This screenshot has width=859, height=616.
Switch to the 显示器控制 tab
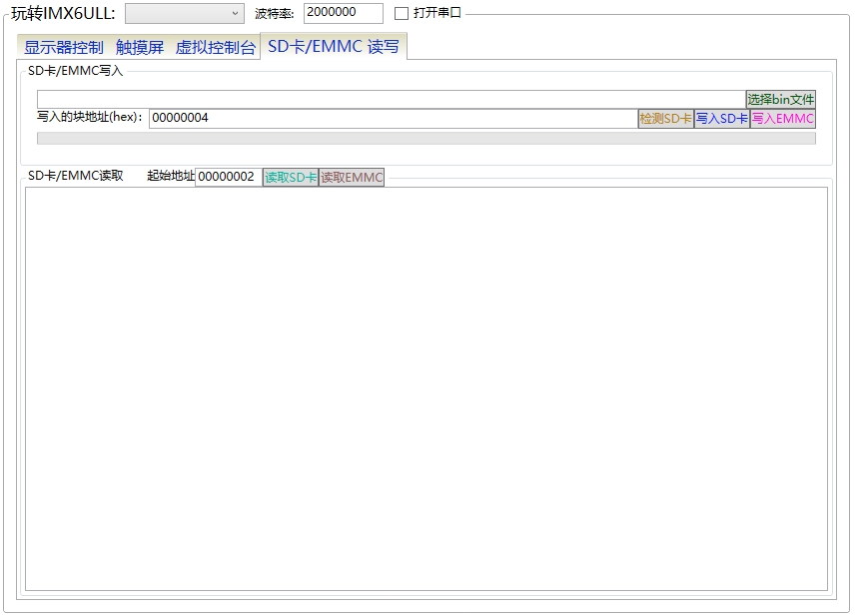pos(64,47)
